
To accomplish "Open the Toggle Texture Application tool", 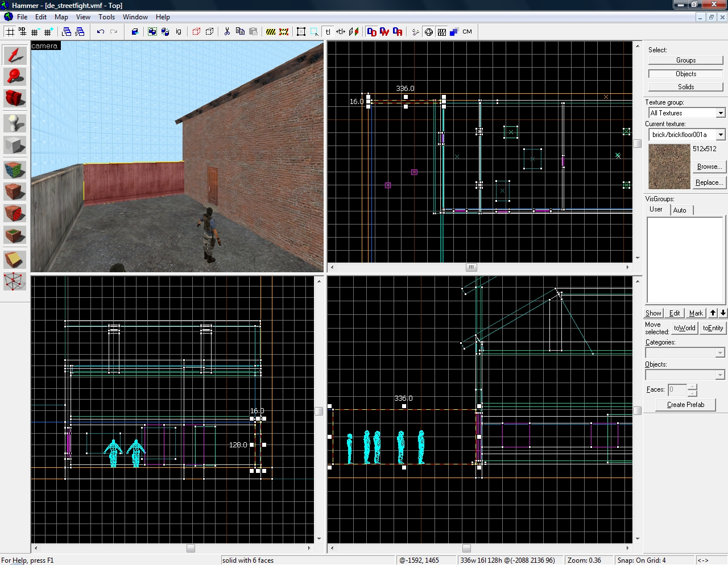I will click(15, 169).
